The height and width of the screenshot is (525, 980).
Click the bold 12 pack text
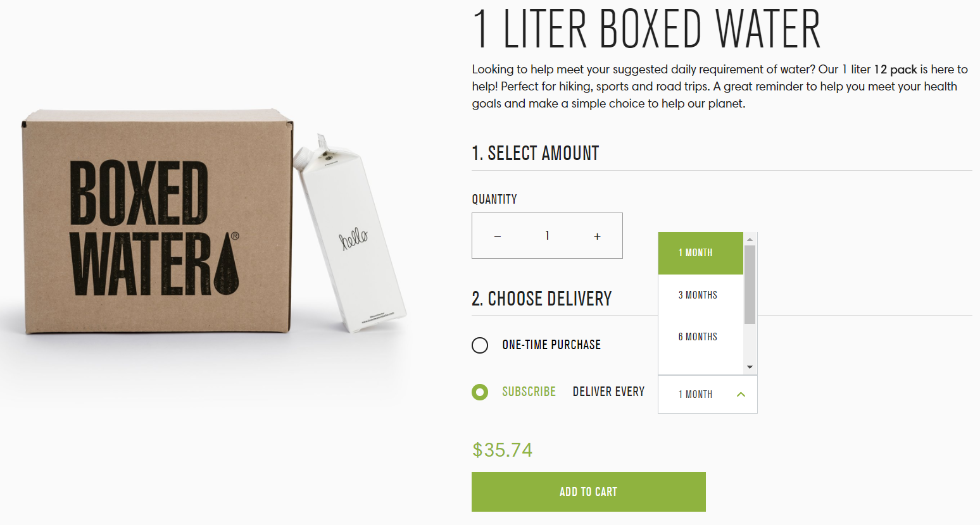point(895,70)
